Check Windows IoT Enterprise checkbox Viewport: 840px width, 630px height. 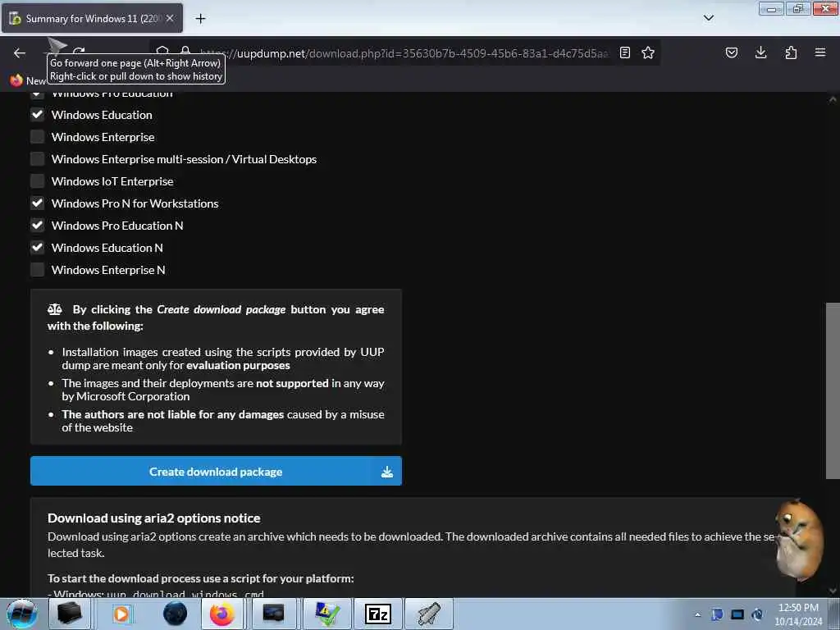pyautogui.click(x=37, y=181)
